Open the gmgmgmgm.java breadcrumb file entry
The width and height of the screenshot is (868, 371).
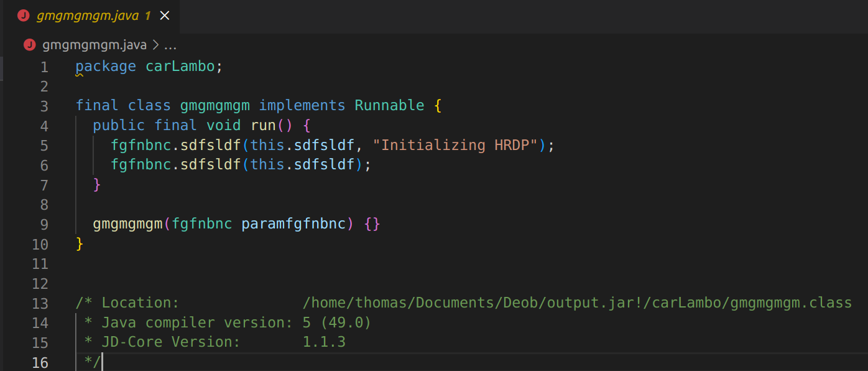point(95,45)
